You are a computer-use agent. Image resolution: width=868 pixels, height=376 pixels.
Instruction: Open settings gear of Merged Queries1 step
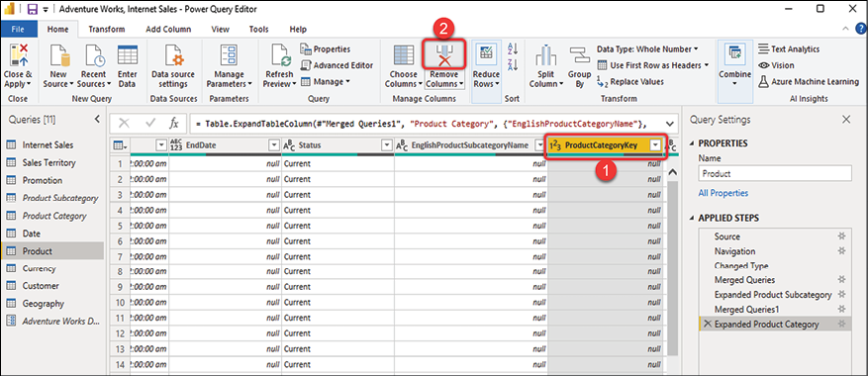842,309
